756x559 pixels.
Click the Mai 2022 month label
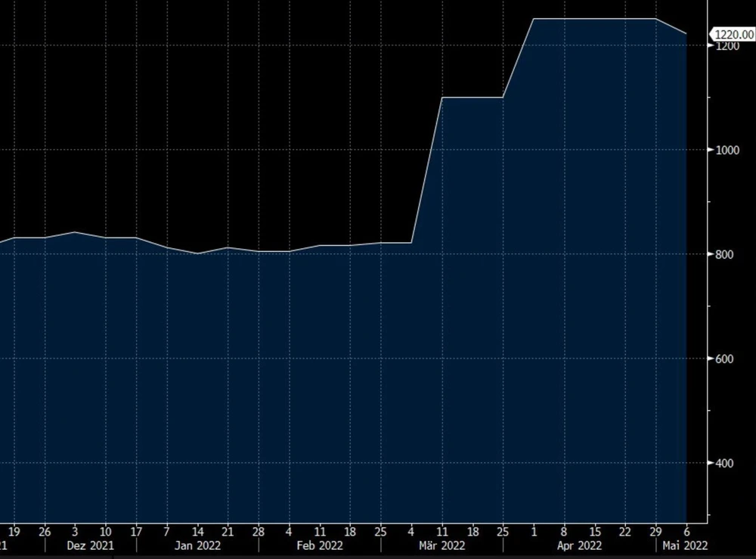tap(686, 545)
